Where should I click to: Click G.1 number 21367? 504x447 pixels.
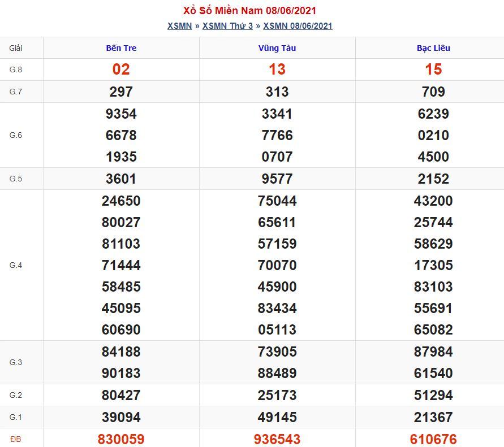click(x=433, y=417)
